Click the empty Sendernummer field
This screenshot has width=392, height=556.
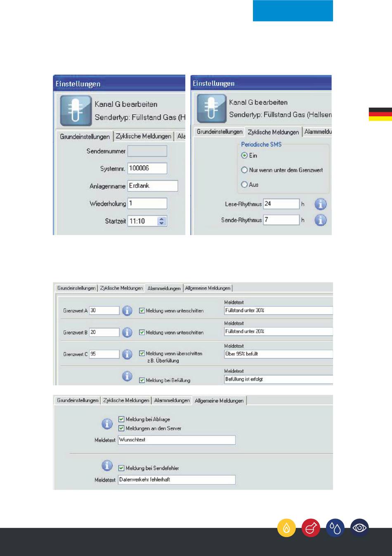[147, 151]
